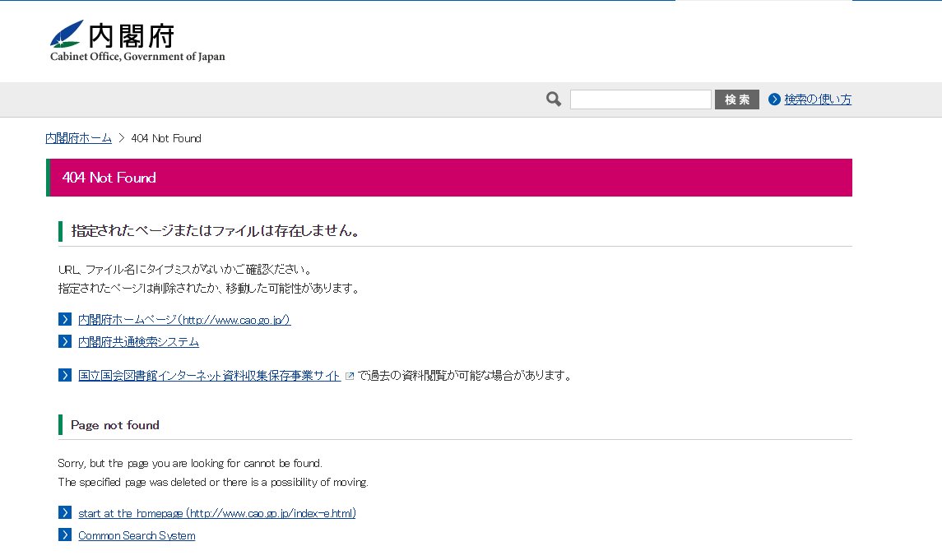Click the text で過去の資料閲覧が可能な場合があります。
The height and width of the screenshot is (560, 942).
(x=465, y=376)
